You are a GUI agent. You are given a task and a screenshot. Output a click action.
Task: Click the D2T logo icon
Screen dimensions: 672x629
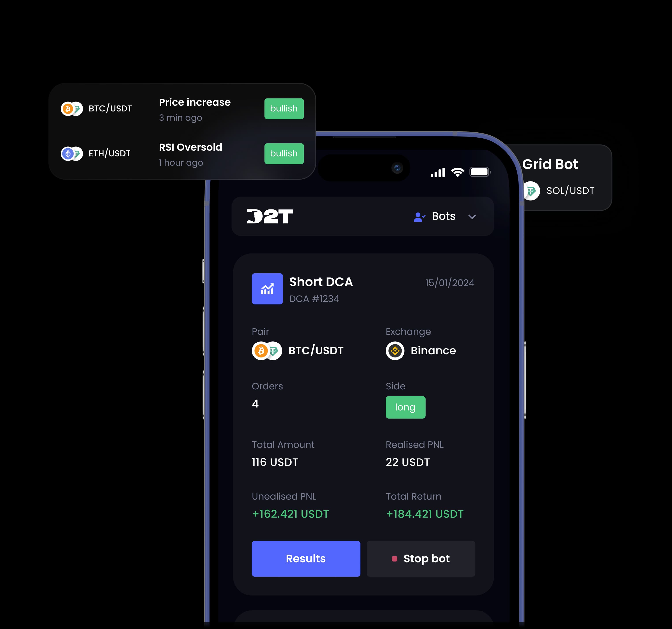tap(270, 216)
